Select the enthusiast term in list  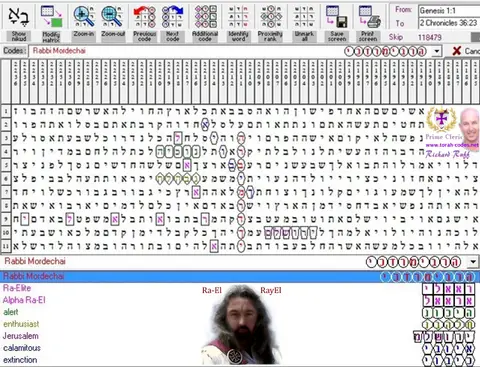click(x=21, y=324)
